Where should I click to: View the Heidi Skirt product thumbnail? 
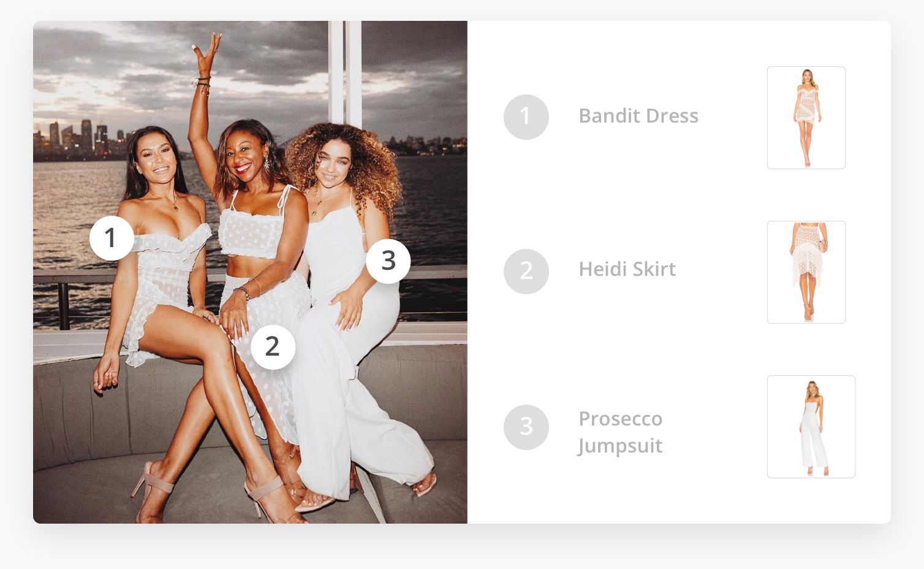click(x=806, y=272)
